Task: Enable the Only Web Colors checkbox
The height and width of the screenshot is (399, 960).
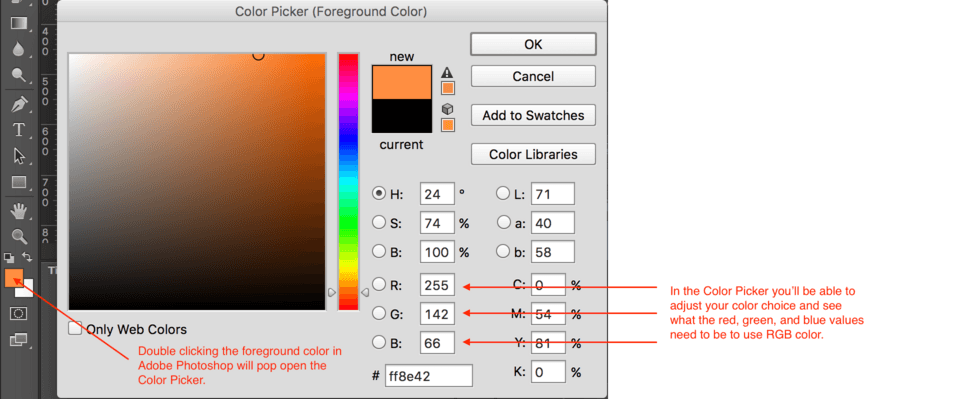Action: coord(75,329)
